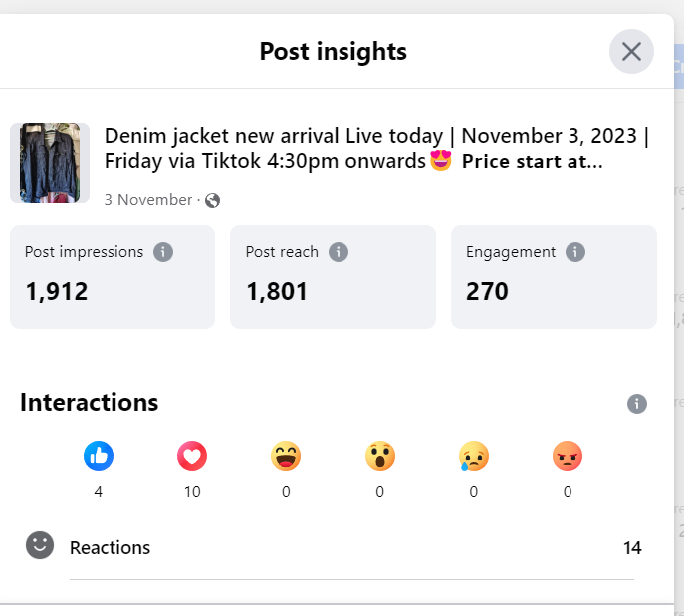Click the Post reach card

333,277
